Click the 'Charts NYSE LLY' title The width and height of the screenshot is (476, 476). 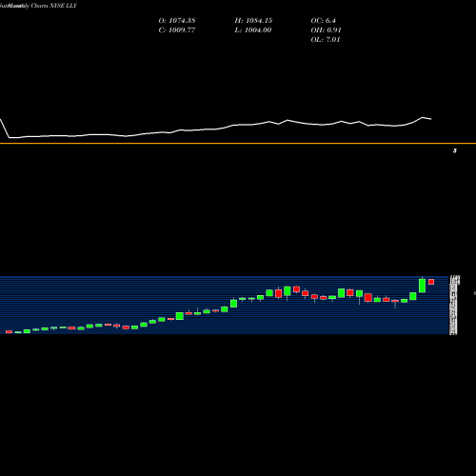[x=54, y=6]
